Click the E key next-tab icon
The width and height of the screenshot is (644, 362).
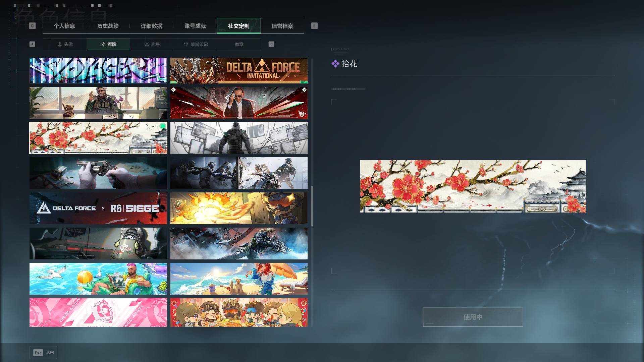point(314,26)
